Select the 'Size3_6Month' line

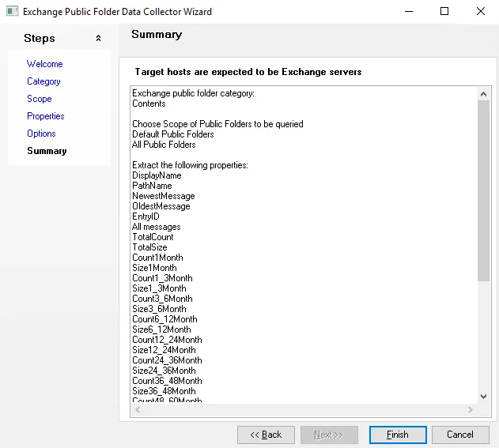pos(159,309)
